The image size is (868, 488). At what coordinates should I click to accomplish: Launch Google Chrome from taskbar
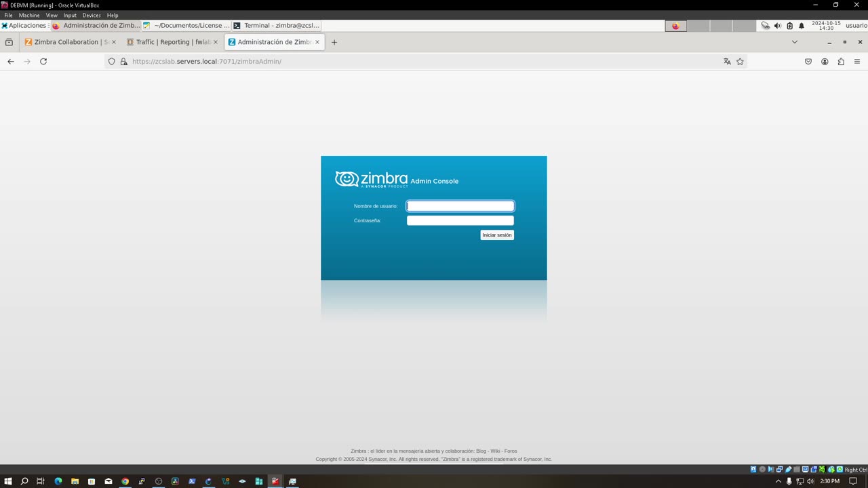point(125,481)
